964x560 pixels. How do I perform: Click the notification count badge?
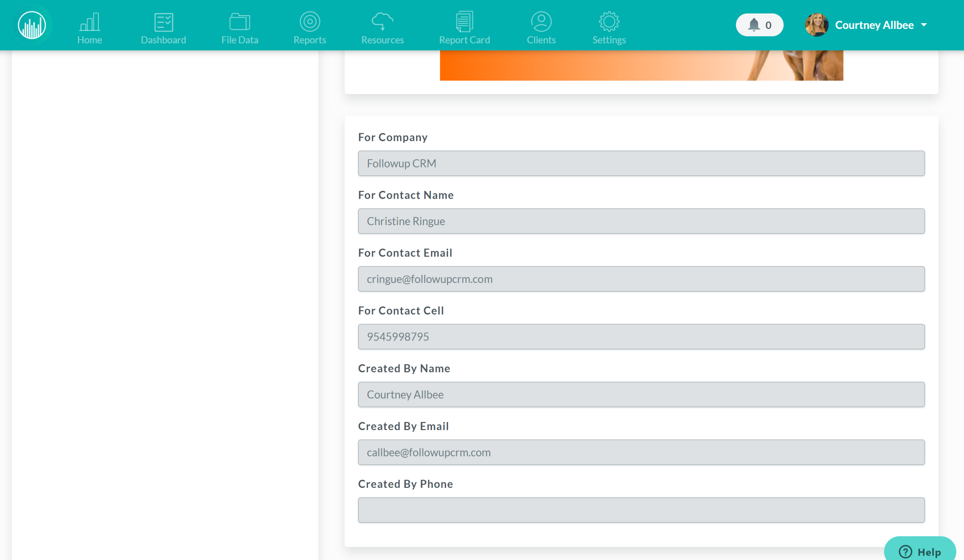(768, 25)
